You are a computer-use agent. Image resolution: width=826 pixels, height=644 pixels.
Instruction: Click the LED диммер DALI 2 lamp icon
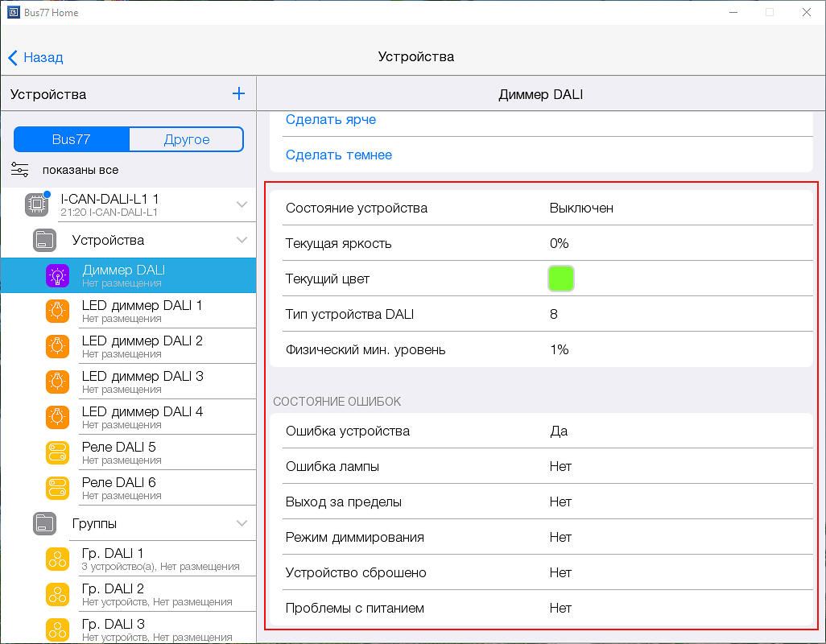57,346
